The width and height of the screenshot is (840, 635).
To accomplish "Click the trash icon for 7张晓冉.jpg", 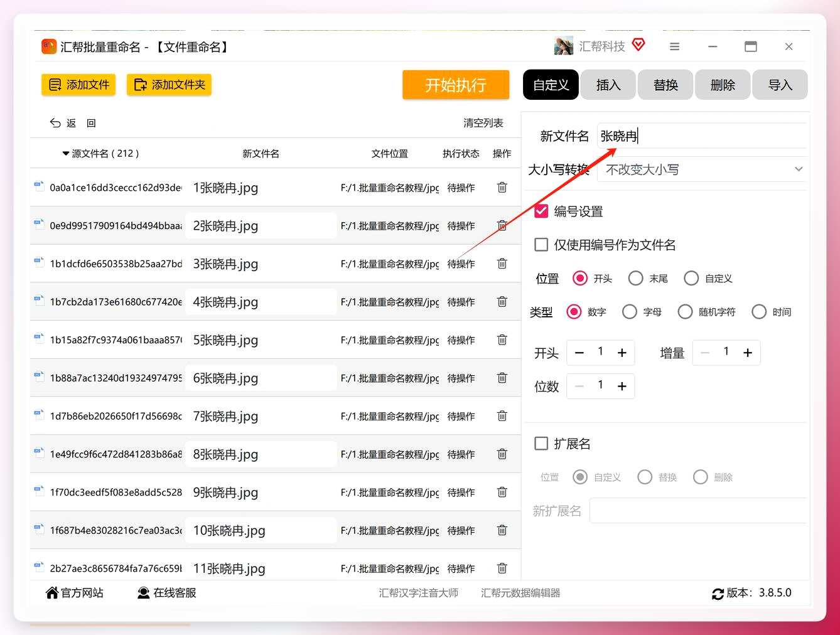I will pos(502,416).
